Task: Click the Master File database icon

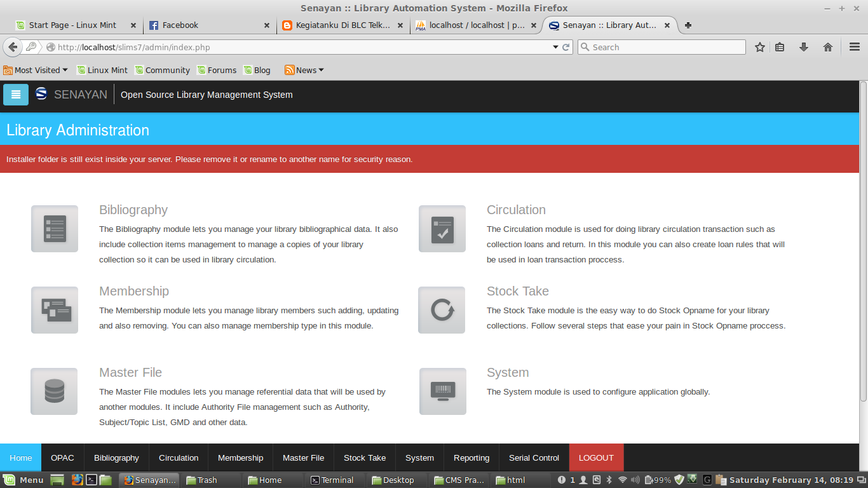Action: tap(54, 391)
